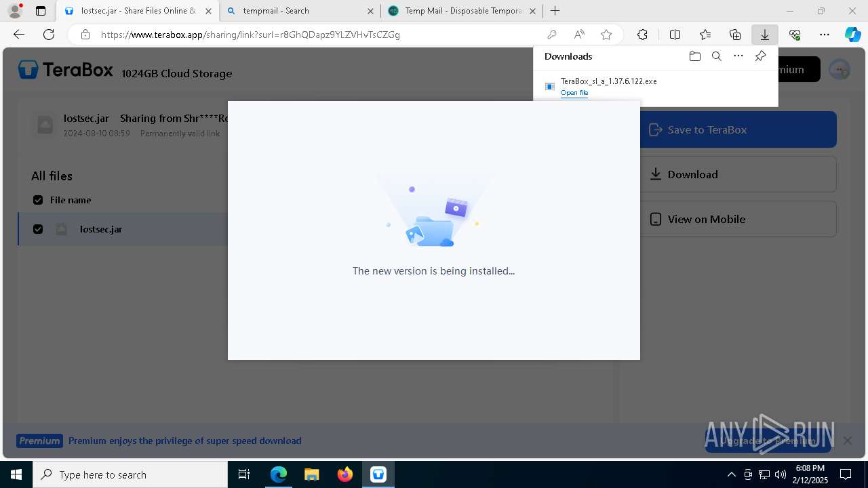Open the TeraBox taskbar app
The height and width of the screenshot is (488, 868).
pyautogui.click(x=378, y=474)
